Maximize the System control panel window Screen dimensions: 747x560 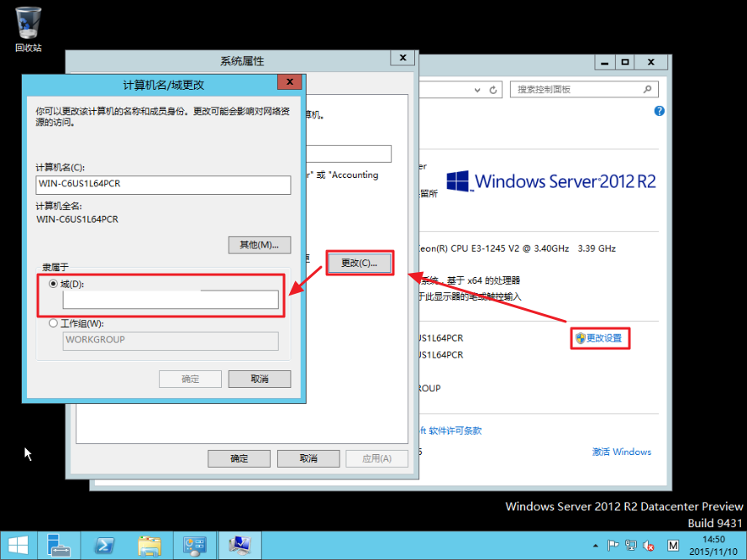[x=625, y=62]
